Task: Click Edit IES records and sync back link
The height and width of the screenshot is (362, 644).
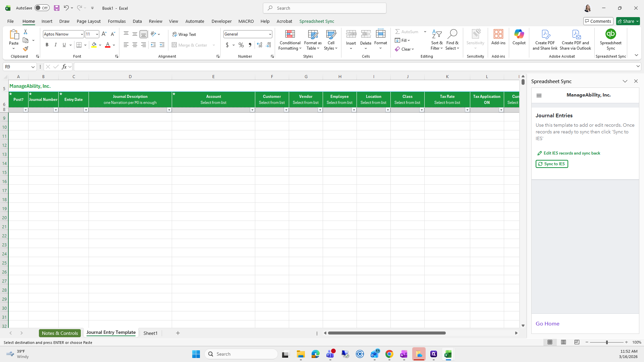Action: point(572,153)
